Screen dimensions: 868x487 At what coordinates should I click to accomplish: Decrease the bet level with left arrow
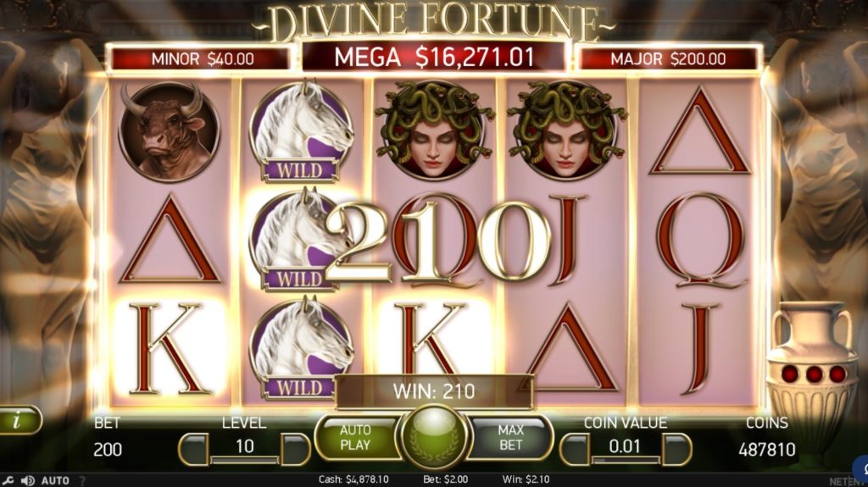[193, 448]
